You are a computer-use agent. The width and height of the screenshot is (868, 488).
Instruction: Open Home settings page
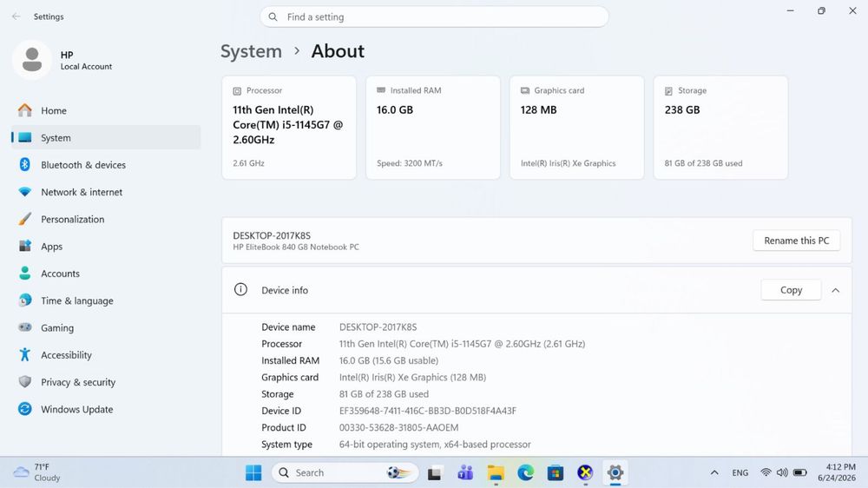[x=105, y=110]
